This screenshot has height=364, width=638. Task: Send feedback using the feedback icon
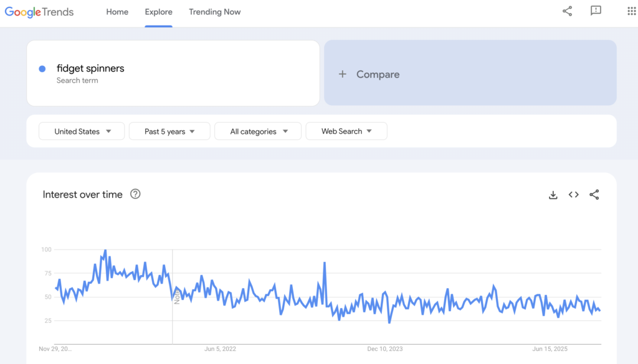tap(595, 11)
